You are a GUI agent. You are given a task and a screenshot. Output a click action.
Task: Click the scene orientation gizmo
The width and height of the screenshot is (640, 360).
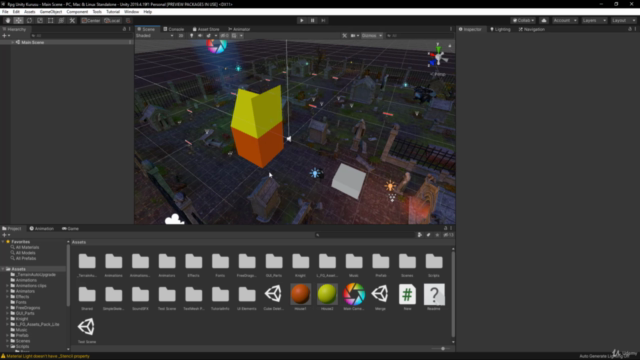pos(438,57)
